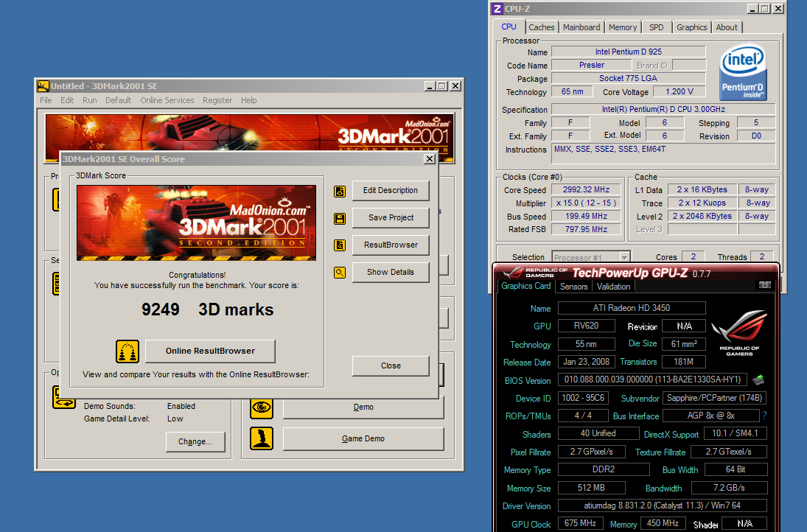Image resolution: width=807 pixels, height=532 pixels.
Task: Click the GPU-Z Name field ATI Radeon HD 3450
Action: coord(632,308)
